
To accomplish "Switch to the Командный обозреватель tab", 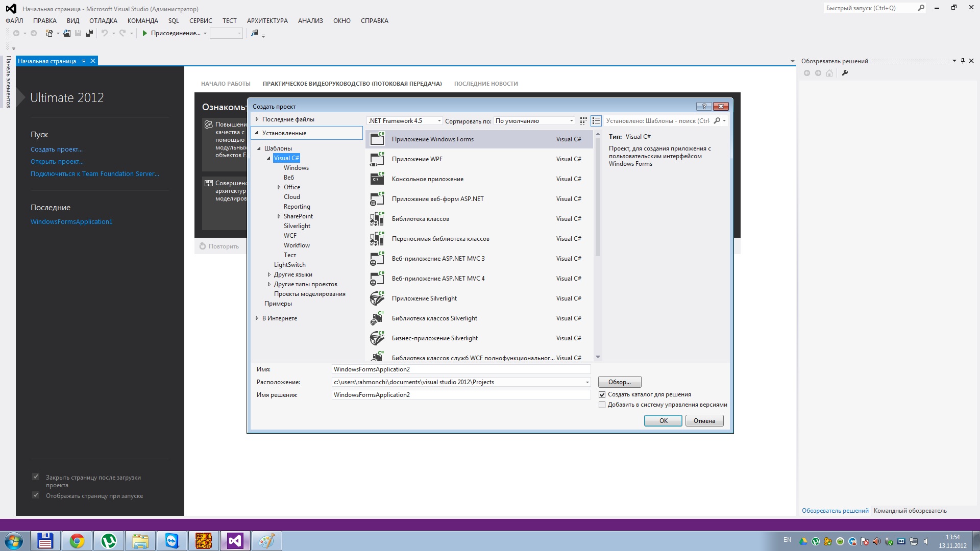I will 910,511.
